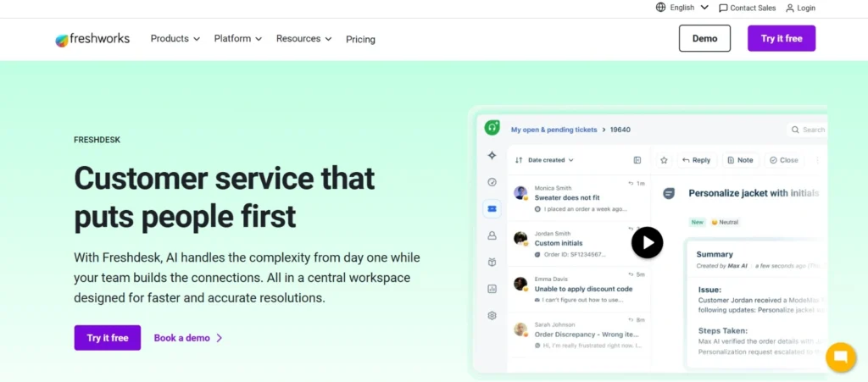868x382 pixels.
Task: Click the 19640 ticket number
Action: pos(620,130)
